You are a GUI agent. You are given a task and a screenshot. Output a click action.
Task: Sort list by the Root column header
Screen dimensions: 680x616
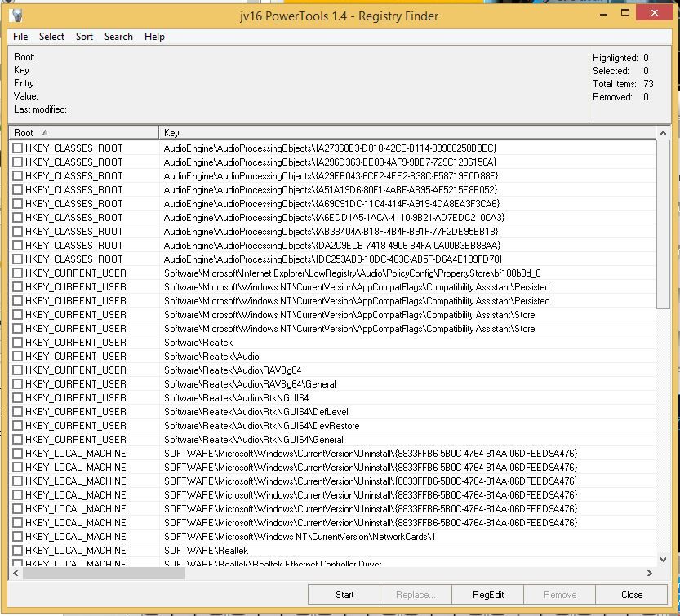click(84, 133)
